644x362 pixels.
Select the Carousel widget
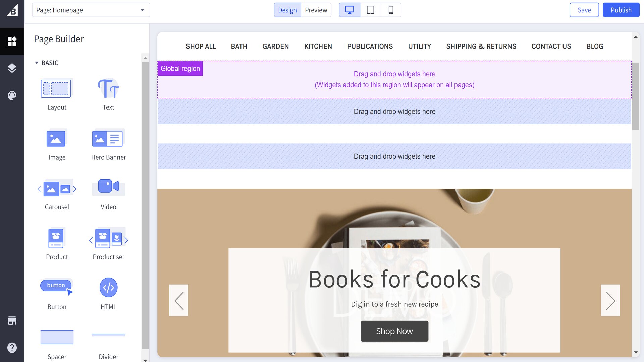[57, 194]
